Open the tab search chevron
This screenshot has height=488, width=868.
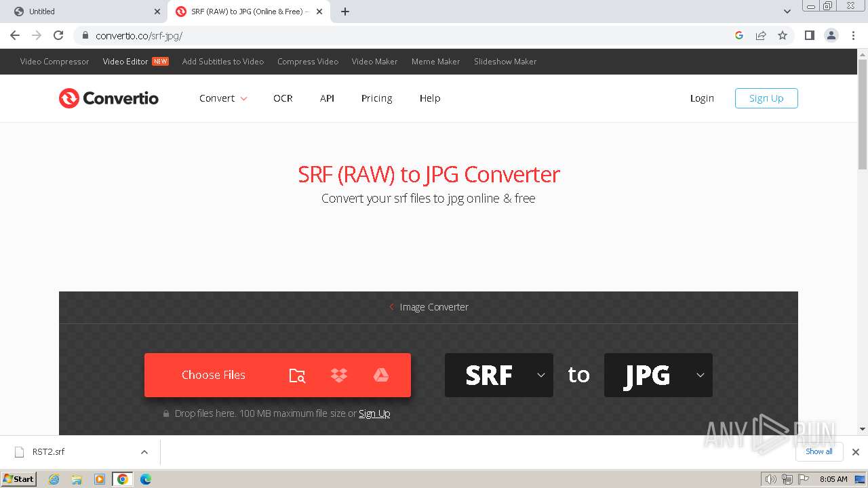tap(787, 12)
